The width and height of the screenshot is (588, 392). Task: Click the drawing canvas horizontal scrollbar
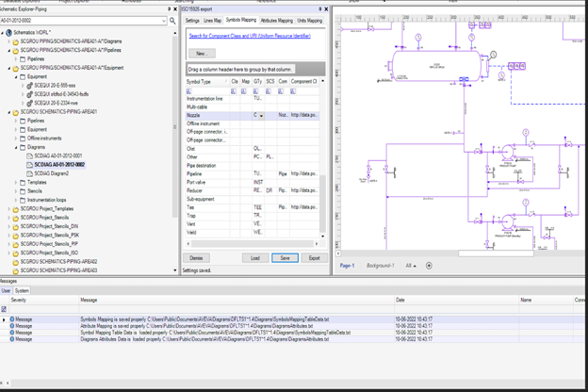pos(496,253)
